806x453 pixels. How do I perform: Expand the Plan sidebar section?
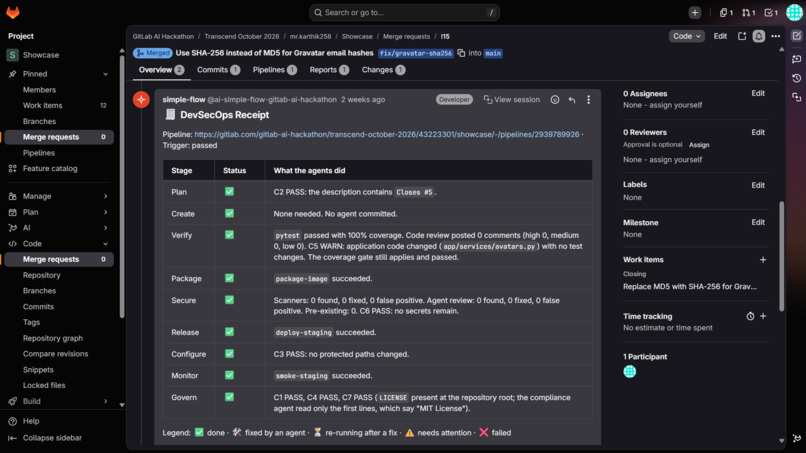pos(105,212)
